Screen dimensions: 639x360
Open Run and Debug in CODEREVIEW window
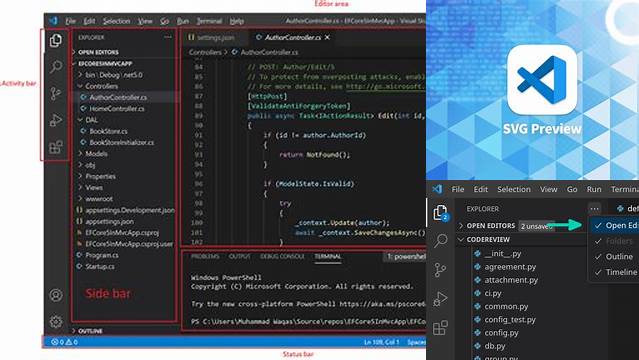pos(440,299)
